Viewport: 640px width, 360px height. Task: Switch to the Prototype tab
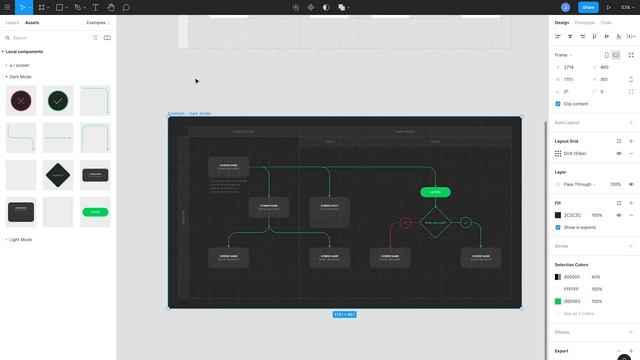[x=584, y=23]
